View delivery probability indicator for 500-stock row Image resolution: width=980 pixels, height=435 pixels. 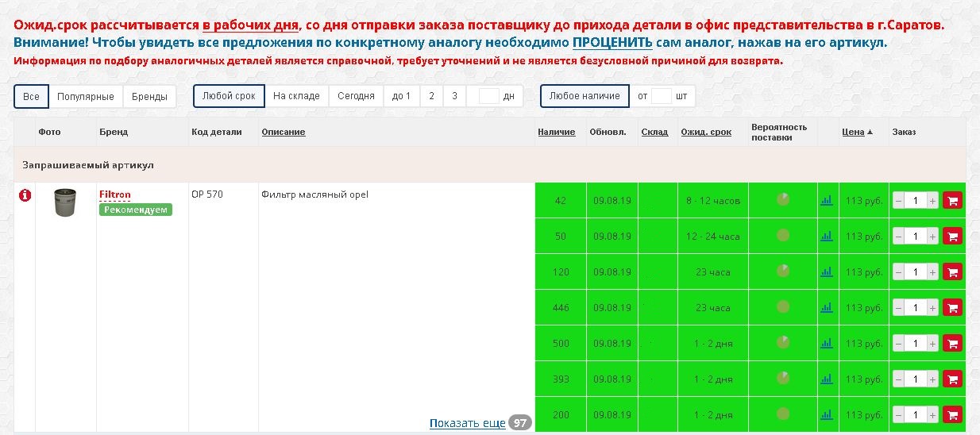coord(783,342)
